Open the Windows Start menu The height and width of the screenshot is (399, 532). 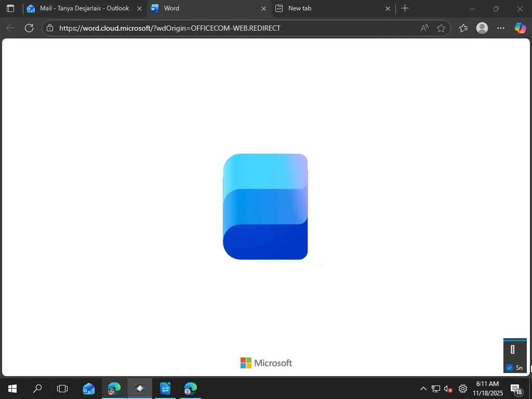(12, 389)
